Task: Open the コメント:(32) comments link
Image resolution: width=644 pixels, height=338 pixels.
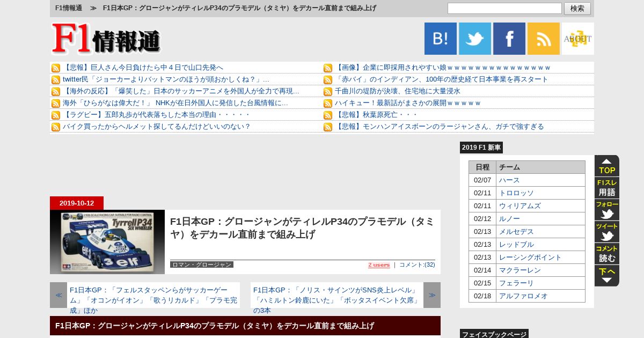Action: coord(417,265)
